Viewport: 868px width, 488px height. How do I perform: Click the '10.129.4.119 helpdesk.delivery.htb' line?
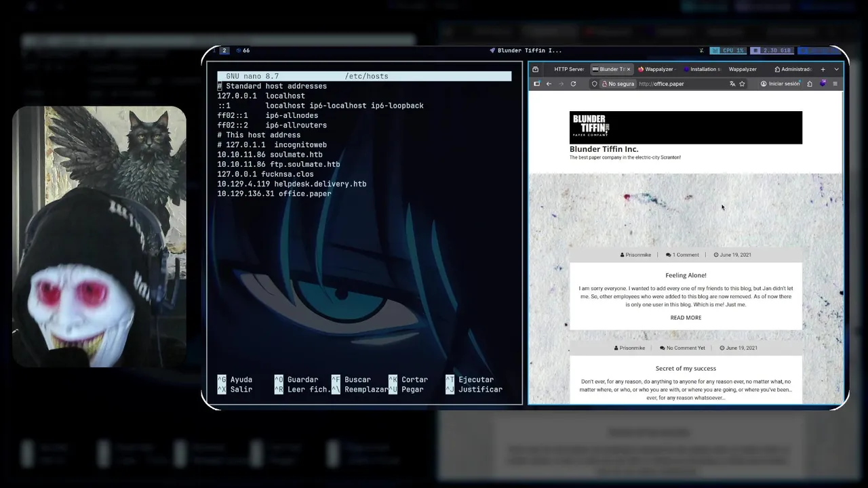tap(292, 184)
